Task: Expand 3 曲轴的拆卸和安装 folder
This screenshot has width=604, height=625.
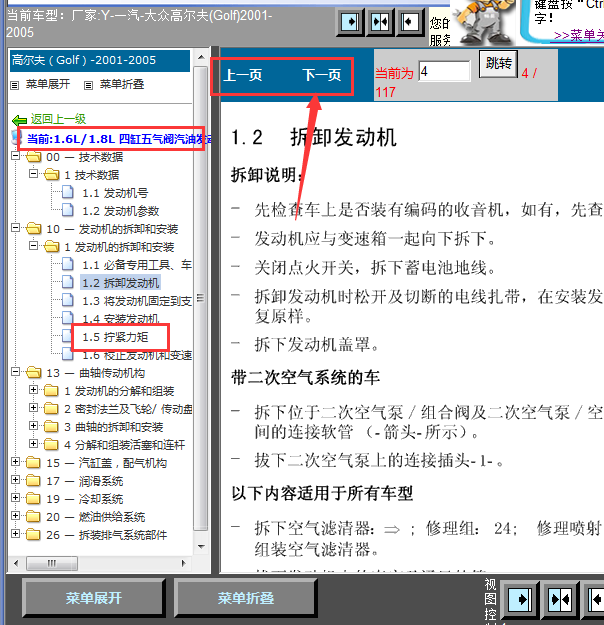Action: [33, 426]
